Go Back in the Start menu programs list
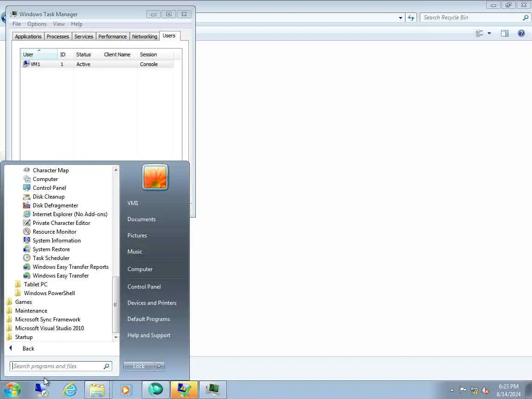The image size is (532, 399). pyautogui.click(x=22, y=349)
